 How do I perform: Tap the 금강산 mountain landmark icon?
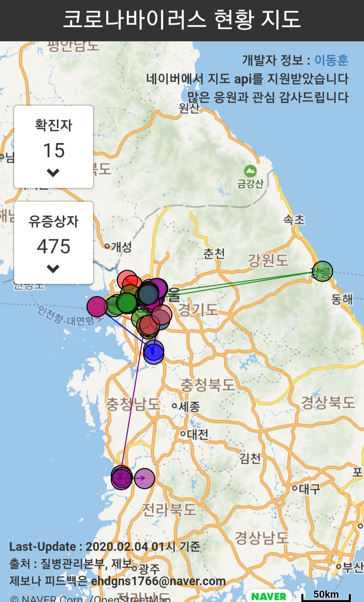pyautogui.click(x=250, y=171)
